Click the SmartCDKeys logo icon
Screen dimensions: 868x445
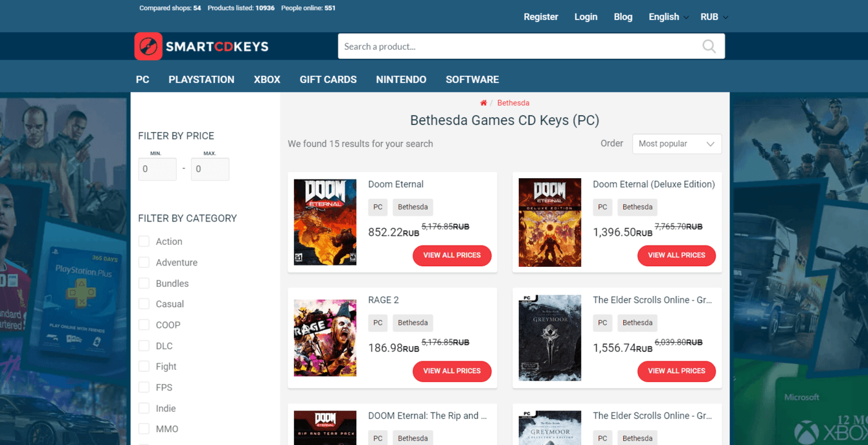click(x=148, y=47)
